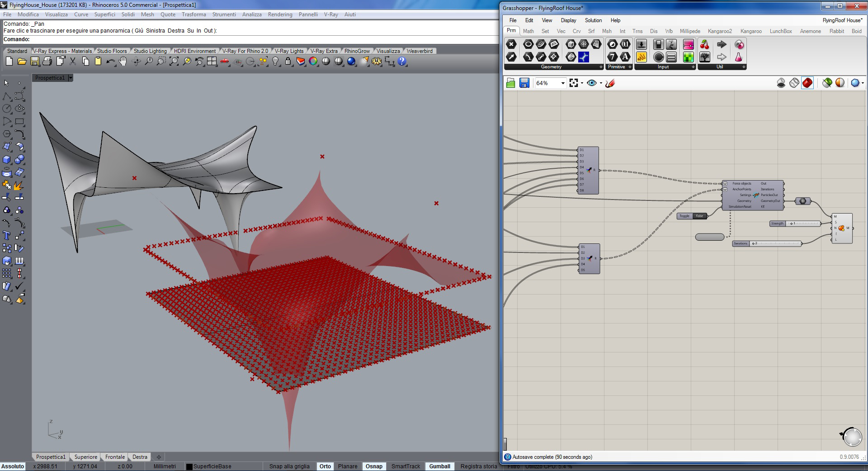Open the Solution menu in Grasshopper
The height and width of the screenshot is (471, 868).
tap(593, 20)
